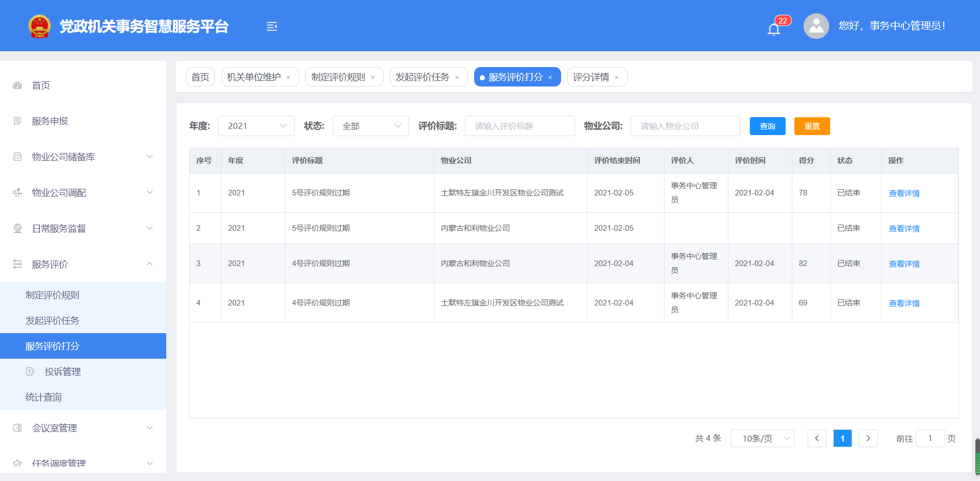
Task: Close the 机关单位维护 tab
Action: click(x=288, y=78)
